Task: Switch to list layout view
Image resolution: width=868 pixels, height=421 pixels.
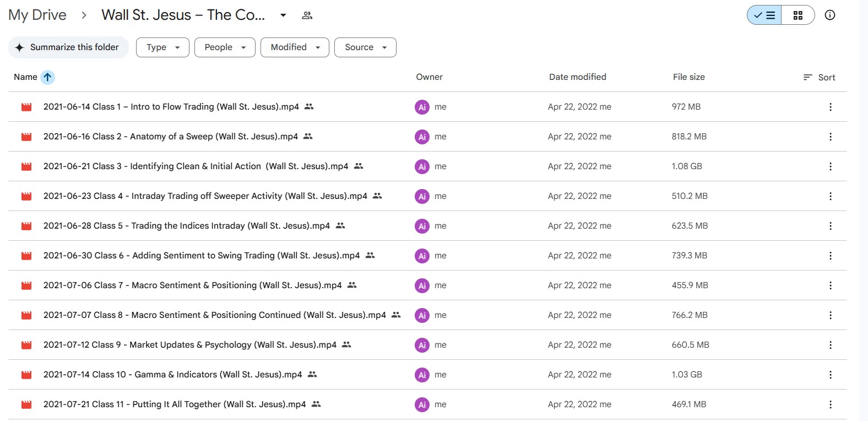Action: click(764, 15)
